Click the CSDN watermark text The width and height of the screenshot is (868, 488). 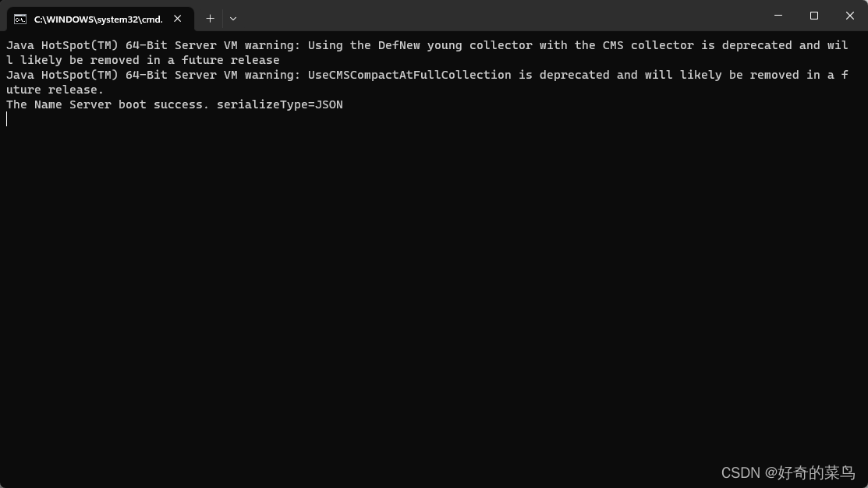[788, 472]
